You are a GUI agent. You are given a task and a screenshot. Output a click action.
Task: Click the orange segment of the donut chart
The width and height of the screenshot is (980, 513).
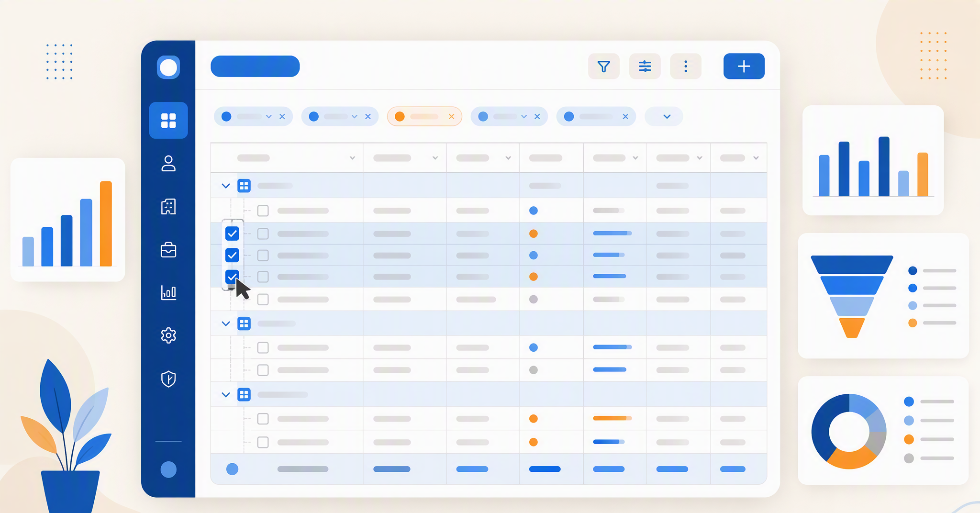852,458
